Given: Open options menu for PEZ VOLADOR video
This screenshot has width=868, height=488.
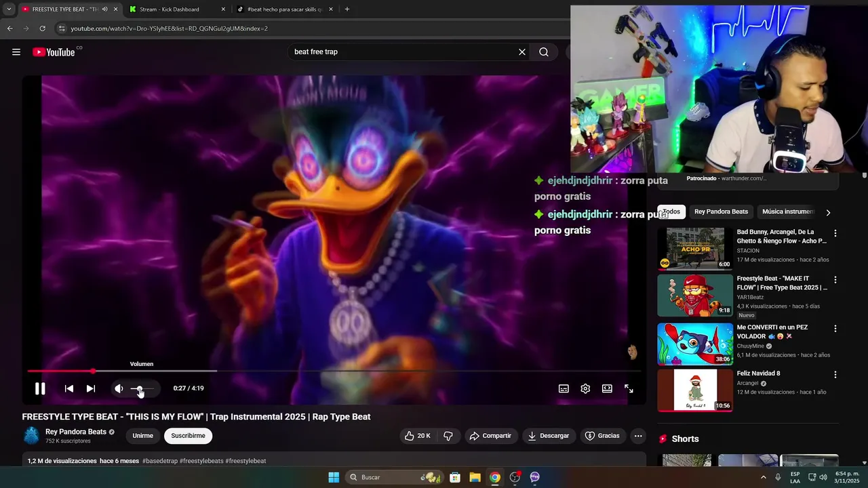Looking at the screenshot, I should 835,329.
